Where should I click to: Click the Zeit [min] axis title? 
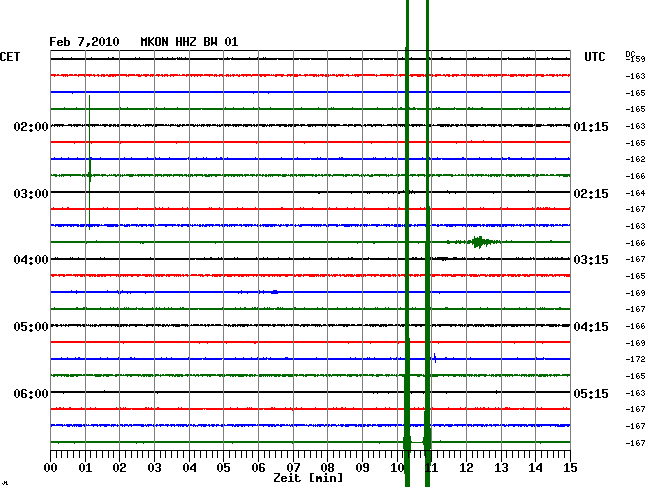tap(308, 478)
